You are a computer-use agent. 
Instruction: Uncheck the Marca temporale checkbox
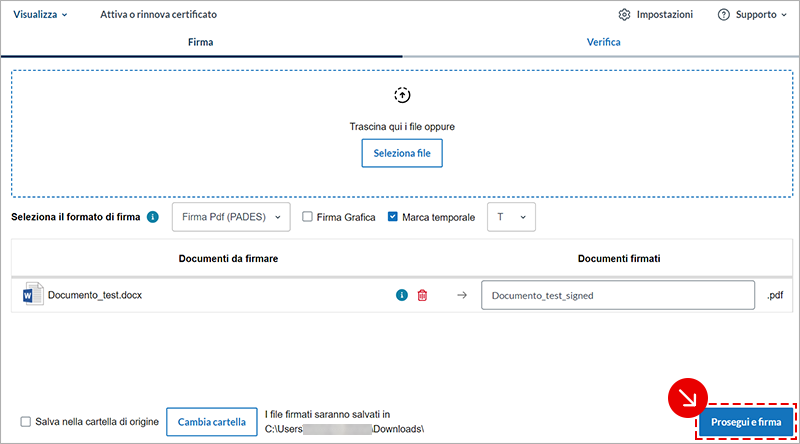point(393,217)
